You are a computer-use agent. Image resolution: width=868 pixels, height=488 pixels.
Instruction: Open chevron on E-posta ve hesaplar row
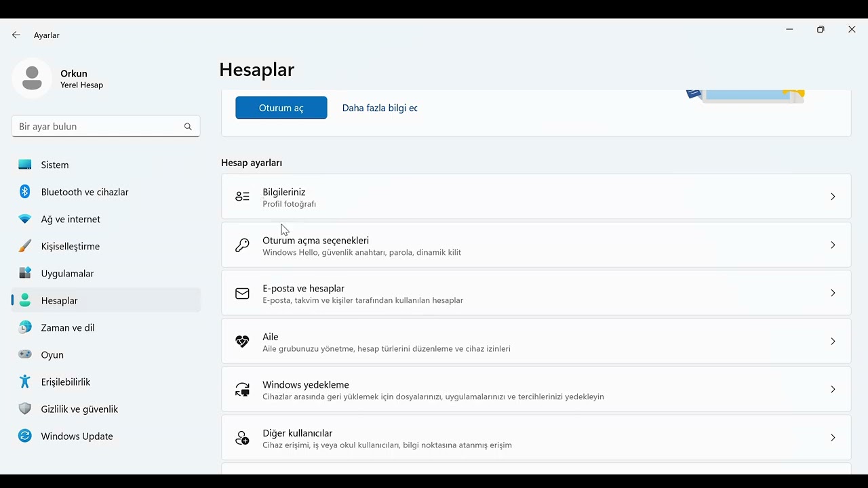(x=833, y=293)
